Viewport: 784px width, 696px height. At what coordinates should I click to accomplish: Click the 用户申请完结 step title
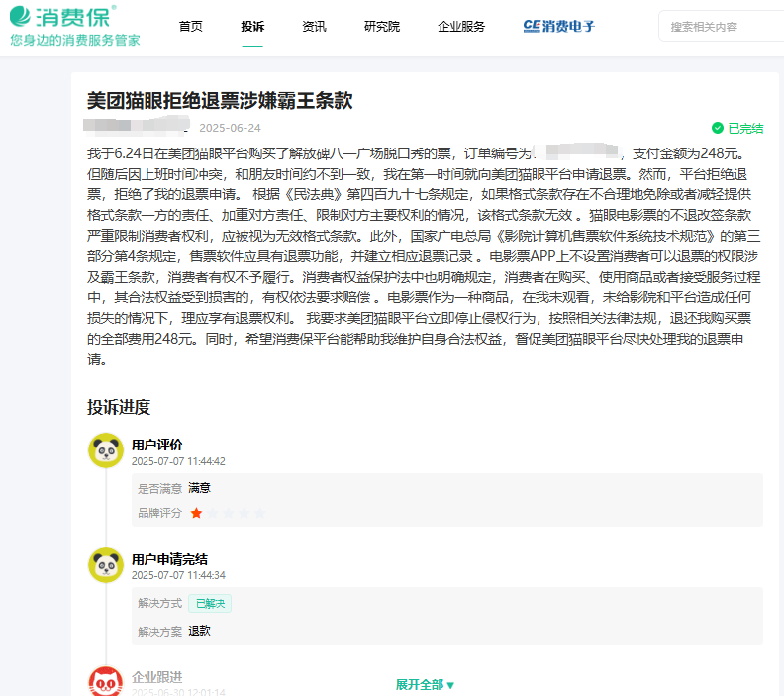169,559
